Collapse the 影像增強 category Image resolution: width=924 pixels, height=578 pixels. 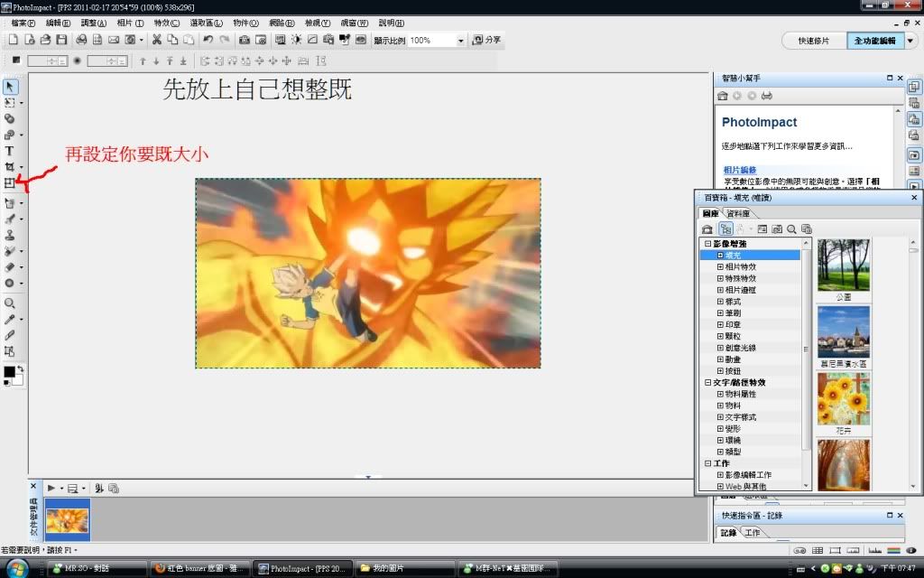click(x=708, y=244)
